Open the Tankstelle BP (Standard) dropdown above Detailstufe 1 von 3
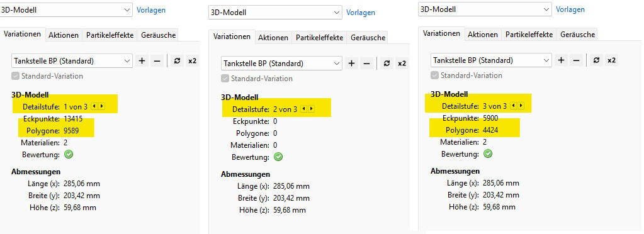The image size is (644, 234). coord(72,61)
